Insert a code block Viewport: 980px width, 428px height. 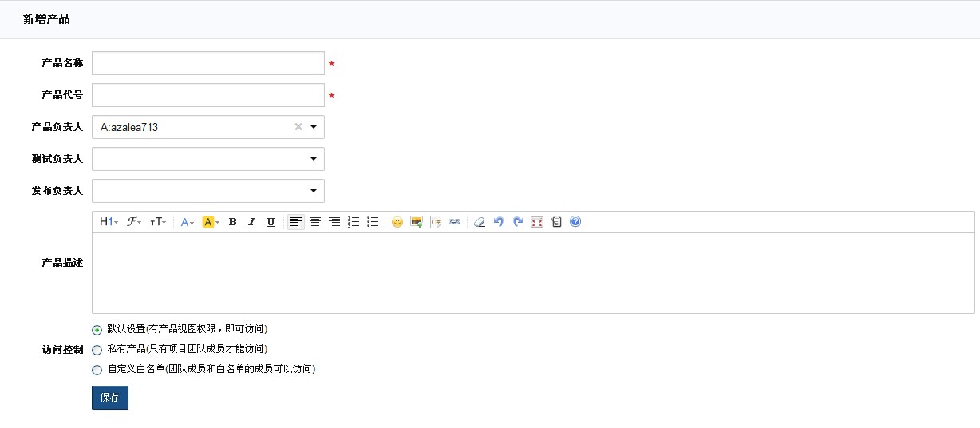click(x=435, y=222)
